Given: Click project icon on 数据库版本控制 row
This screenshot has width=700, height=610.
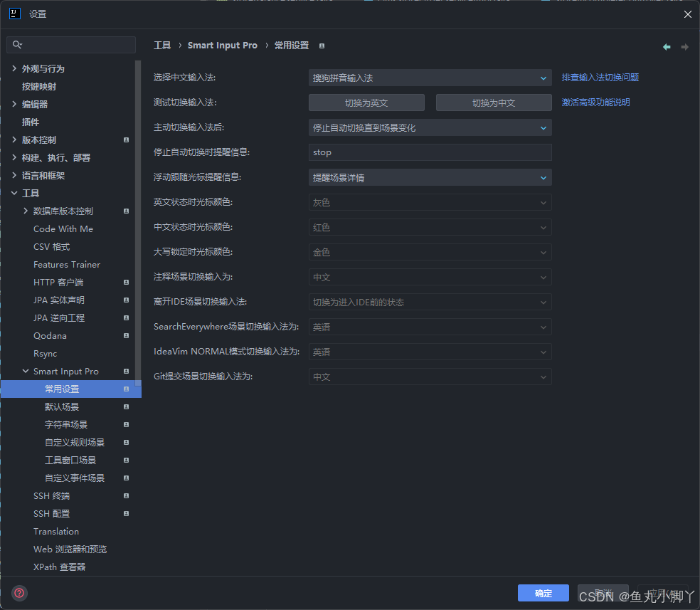Looking at the screenshot, I should click(127, 211).
